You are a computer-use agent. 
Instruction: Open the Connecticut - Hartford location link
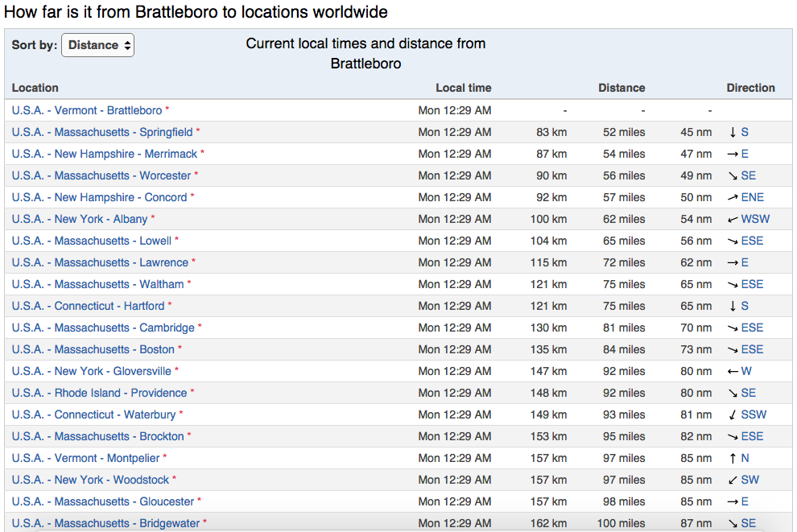click(x=89, y=306)
